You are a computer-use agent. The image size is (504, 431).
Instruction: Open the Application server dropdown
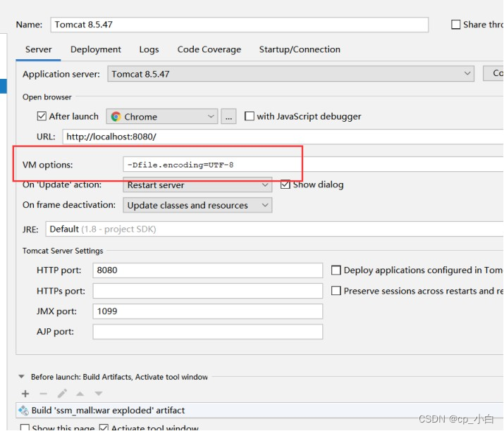click(x=291, y=74)
